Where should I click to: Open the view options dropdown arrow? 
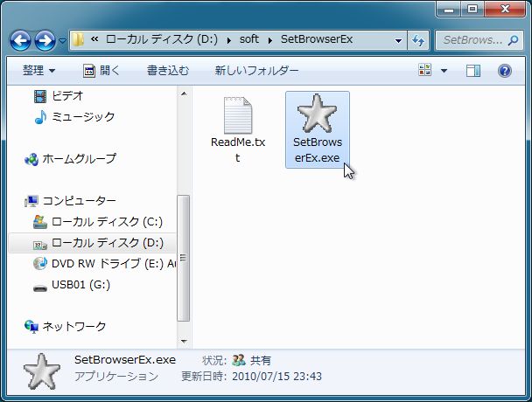(444, 71)
